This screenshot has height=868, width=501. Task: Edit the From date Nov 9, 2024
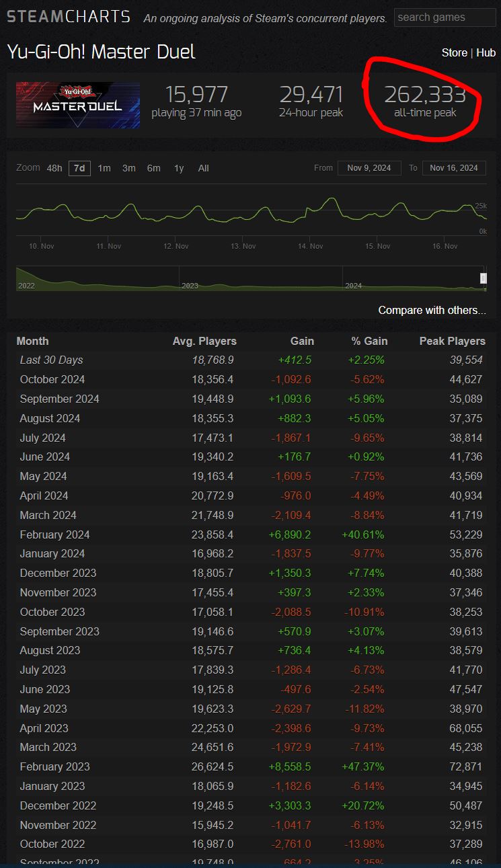click(x=369, y=167)
